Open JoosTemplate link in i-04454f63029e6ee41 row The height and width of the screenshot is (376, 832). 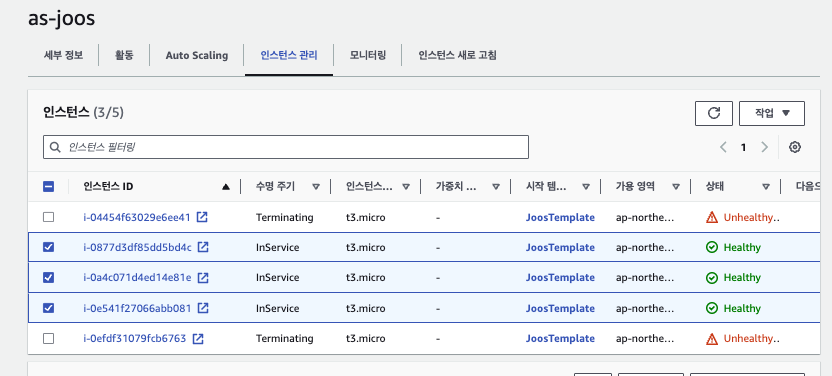click(560, 217)
